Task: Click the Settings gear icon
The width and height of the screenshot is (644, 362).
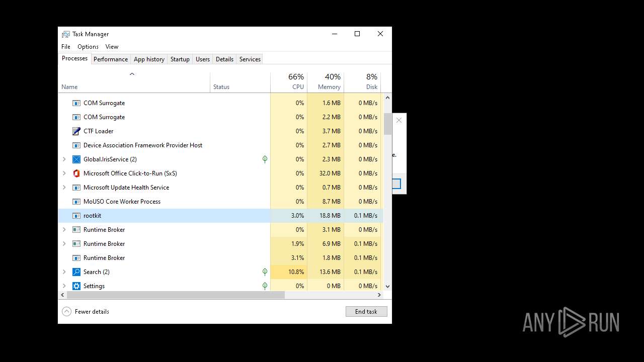Action: [76, 286]
